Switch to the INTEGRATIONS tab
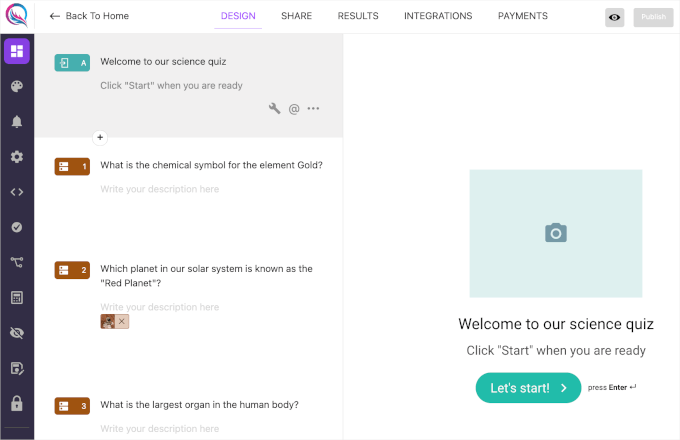Screen dimensions: 680x440 tap(438, 16)
